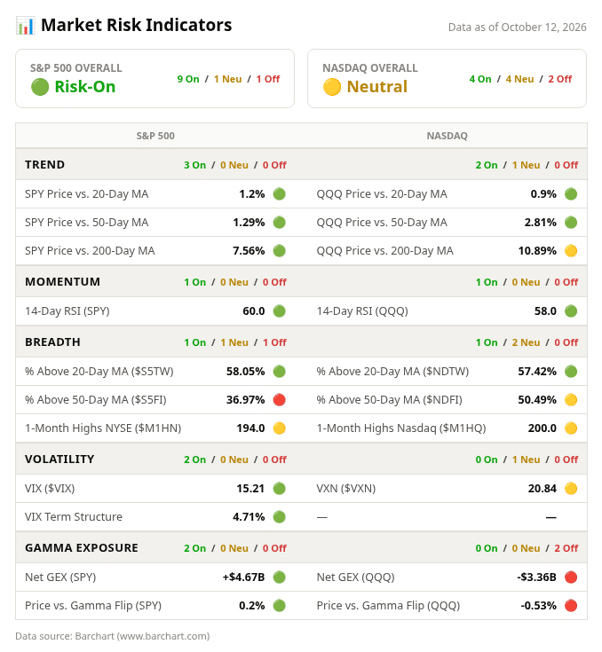The width and height of the screenshot is (602, 652).
Task: Open the S&P 500 Overall summary card
Action: [x=155, y=79]
